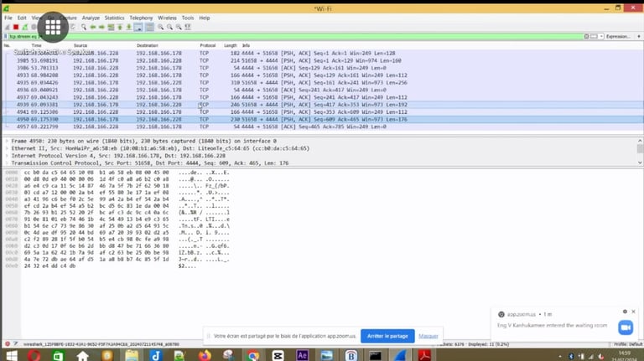Open the Help menu
Viewport: 644px width, 361px height.
click(205, 18)
